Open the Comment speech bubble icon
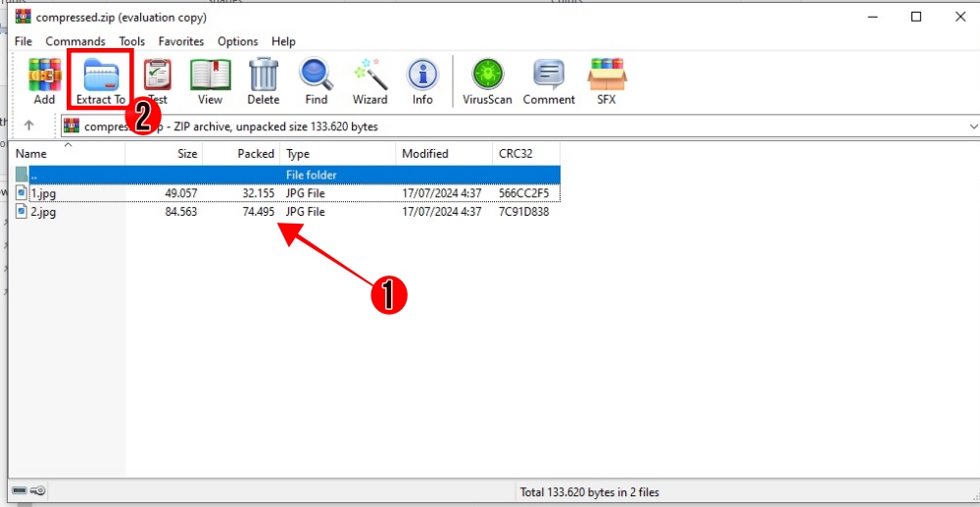Image resolution: width=980 pixels, height=507 pixels. pos(549,75)
